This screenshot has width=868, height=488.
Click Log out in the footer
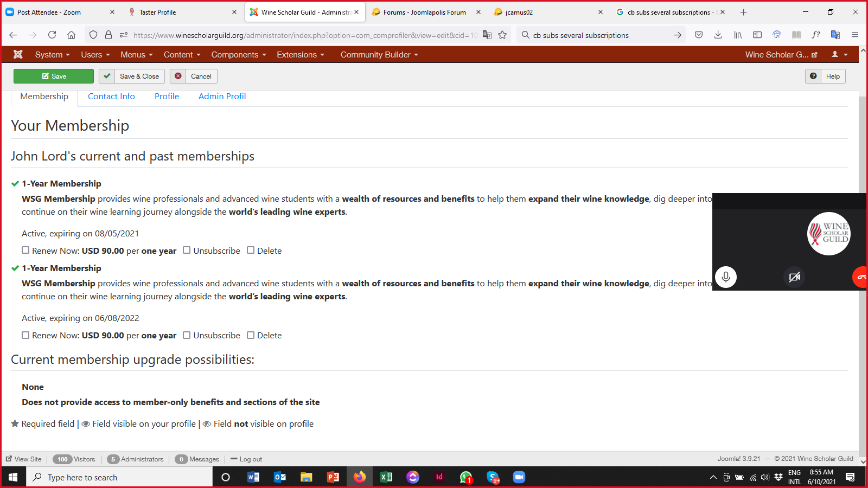[246, 459]
